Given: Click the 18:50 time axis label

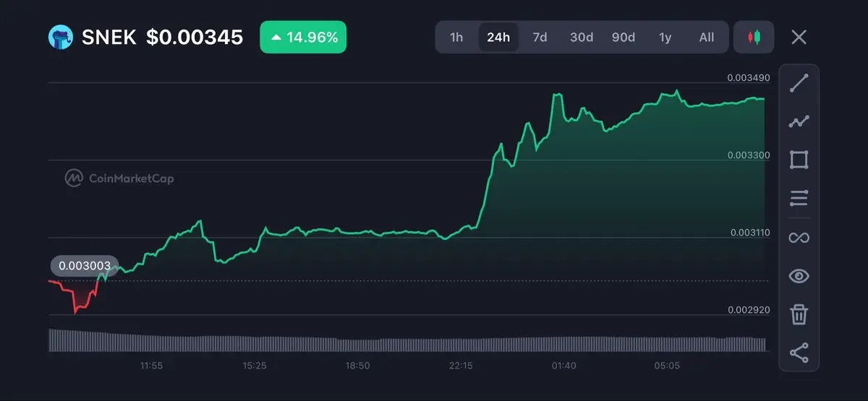Looking at the screenshot, I should click(357, 366).
